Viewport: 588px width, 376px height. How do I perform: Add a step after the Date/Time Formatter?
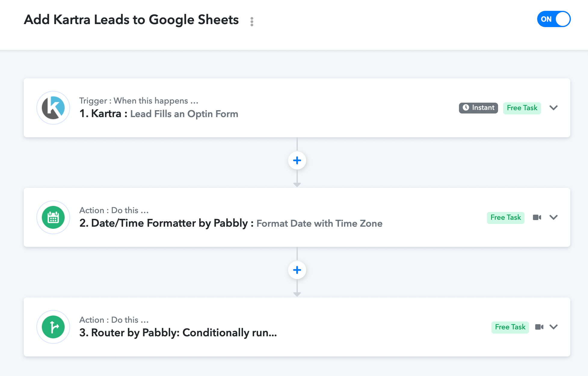coord(297,270)
